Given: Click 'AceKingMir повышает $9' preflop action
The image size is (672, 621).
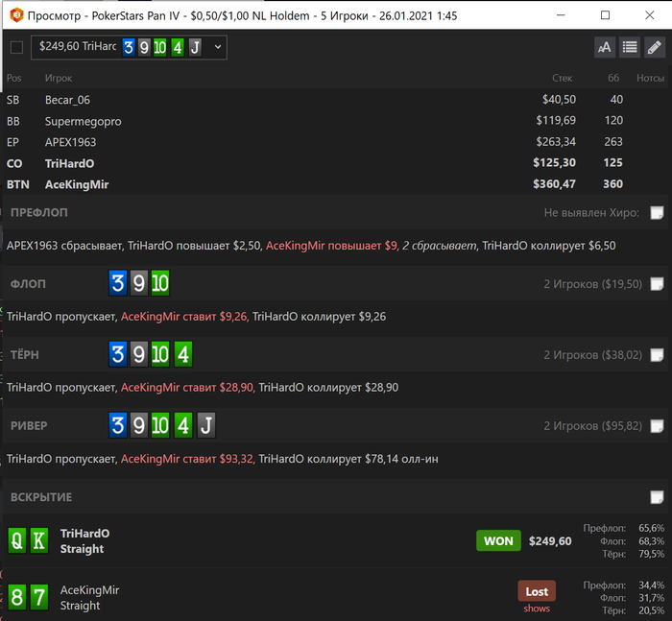Looking at the screenshot, I should tap(332, 246).
